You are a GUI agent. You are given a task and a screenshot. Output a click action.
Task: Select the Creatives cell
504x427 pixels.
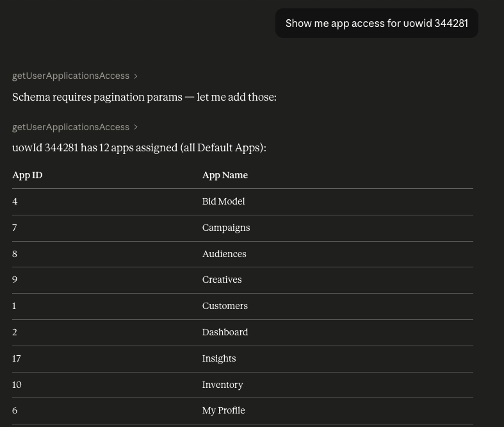[222, 280]
